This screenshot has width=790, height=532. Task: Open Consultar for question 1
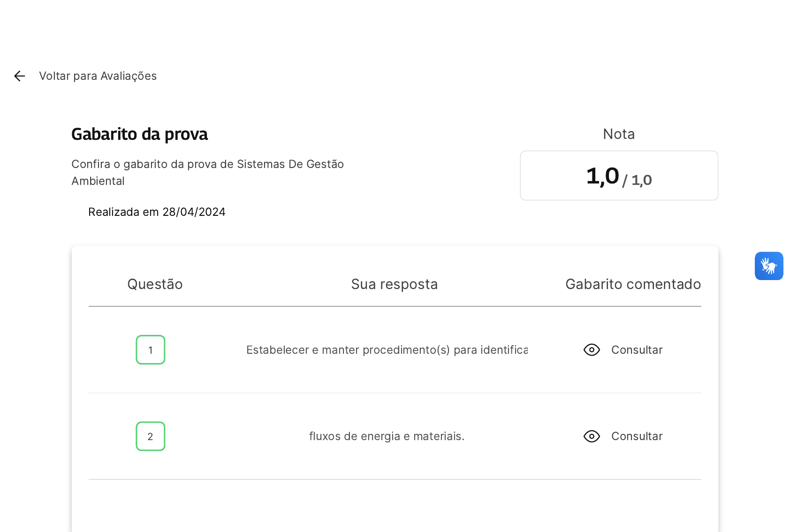[637, 350]
